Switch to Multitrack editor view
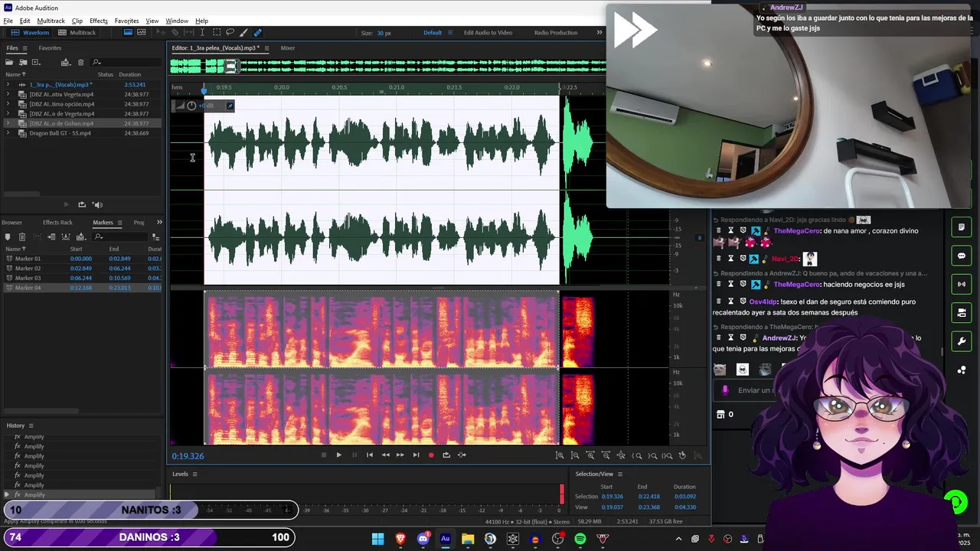The height and width of the screenshot is (551, 980). [x=77, y=32]
